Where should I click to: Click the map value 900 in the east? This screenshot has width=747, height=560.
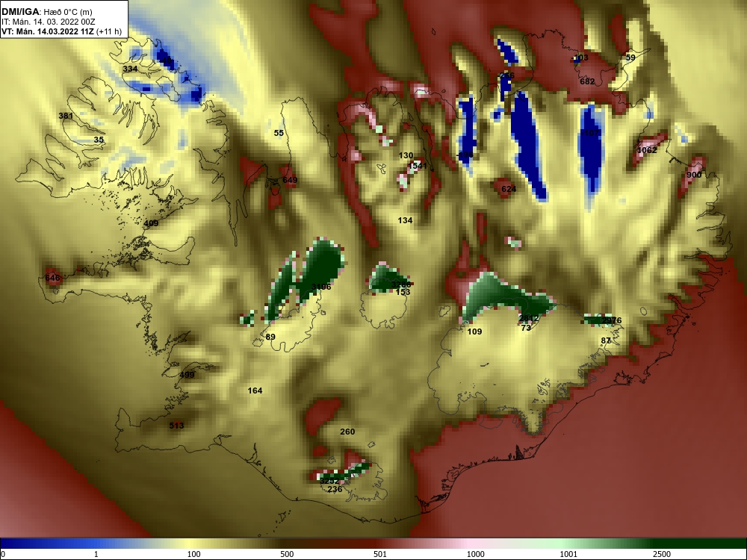click(x=694, y=175)
